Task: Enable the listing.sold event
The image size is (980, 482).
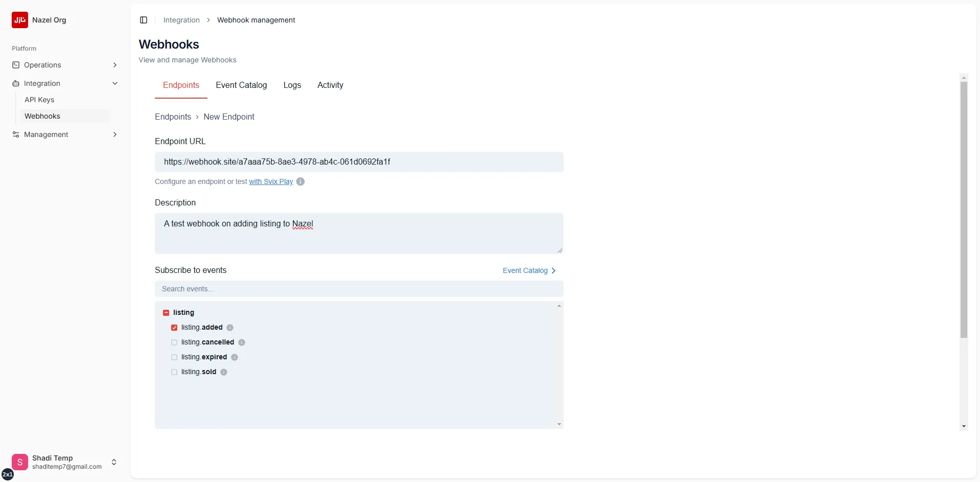Action: (174, 372)
